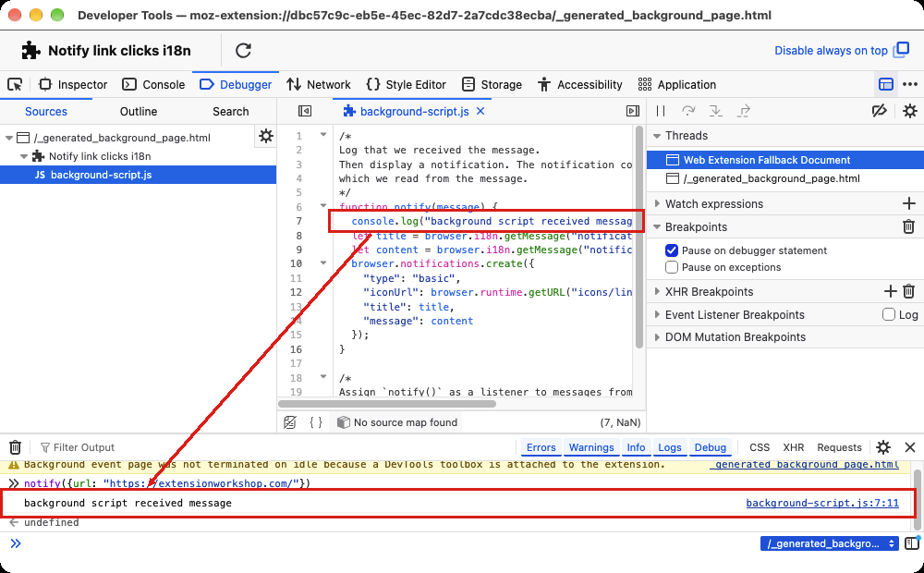
Task: Click the Pause debugger button
Action: (661, 111)
